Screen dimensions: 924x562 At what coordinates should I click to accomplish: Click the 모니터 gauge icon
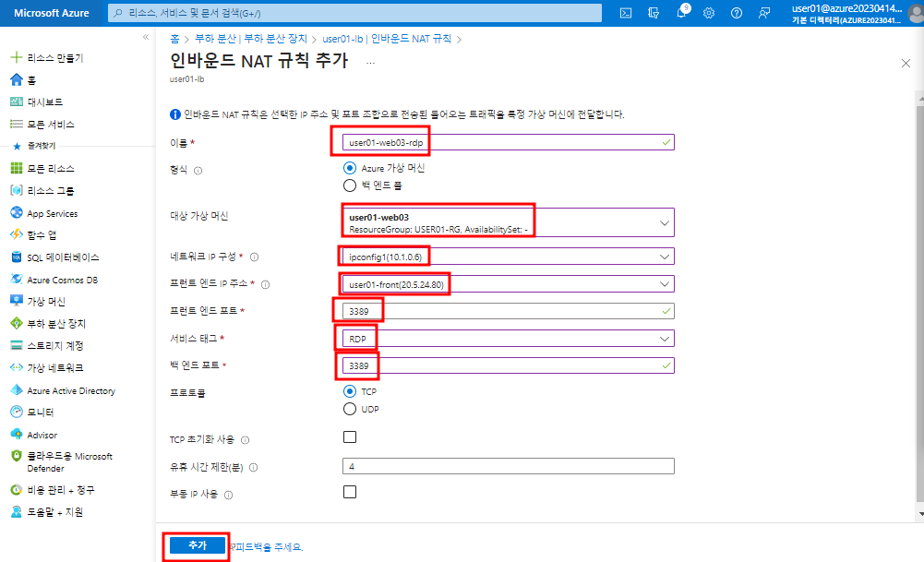[17, 412]
